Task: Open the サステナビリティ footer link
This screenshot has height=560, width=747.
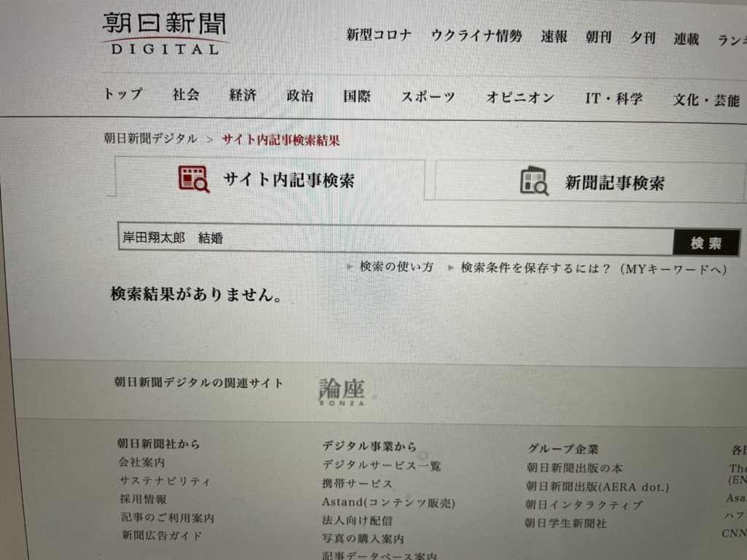Action: 165,481
